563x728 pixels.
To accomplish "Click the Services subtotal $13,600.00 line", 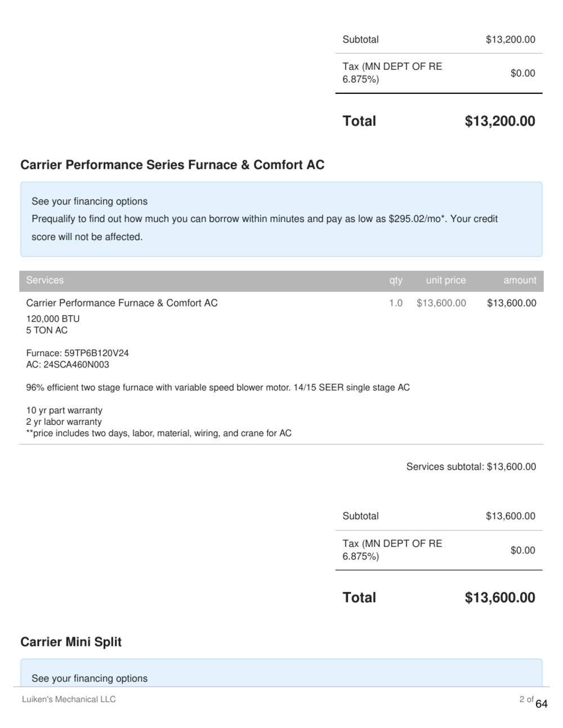I will tap(471, 466).
